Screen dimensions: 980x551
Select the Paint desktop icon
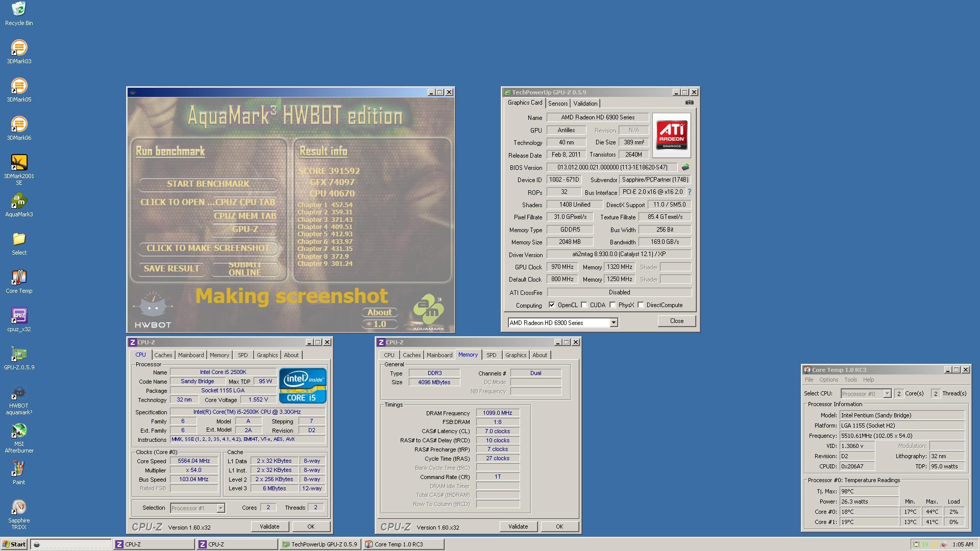pyautogui.click(x=19, y=473)
